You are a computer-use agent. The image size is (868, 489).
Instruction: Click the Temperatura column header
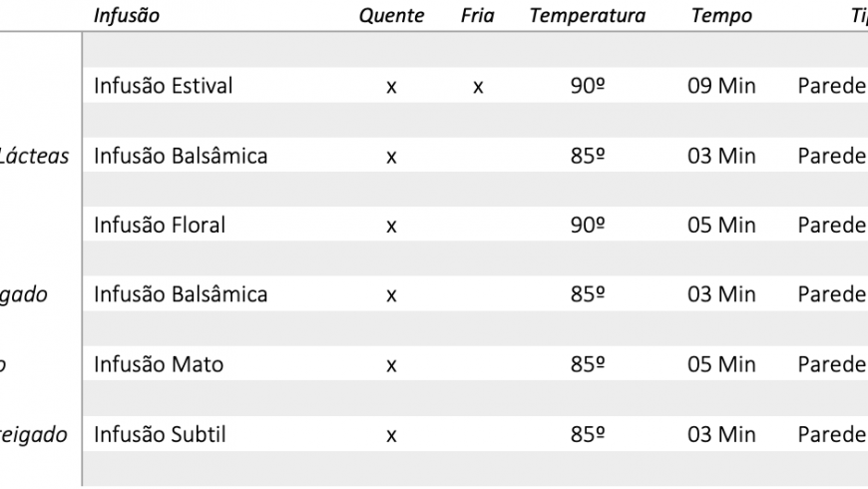pyautogui.click(x=587, y=16)
